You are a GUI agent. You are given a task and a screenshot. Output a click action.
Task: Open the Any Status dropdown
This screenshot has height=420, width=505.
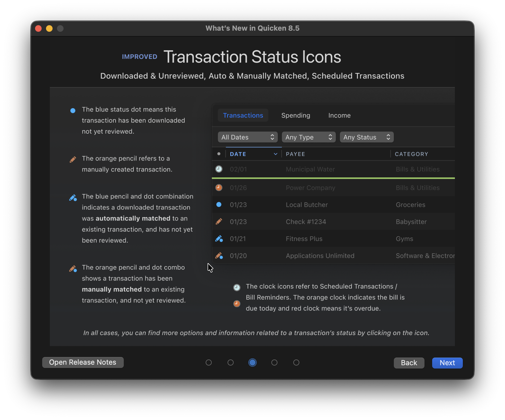367,137
